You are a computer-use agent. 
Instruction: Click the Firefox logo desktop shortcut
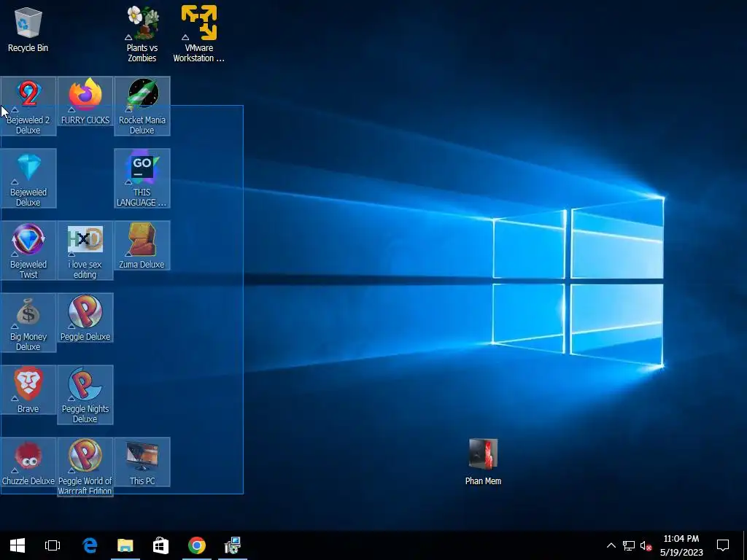(85, 101)
